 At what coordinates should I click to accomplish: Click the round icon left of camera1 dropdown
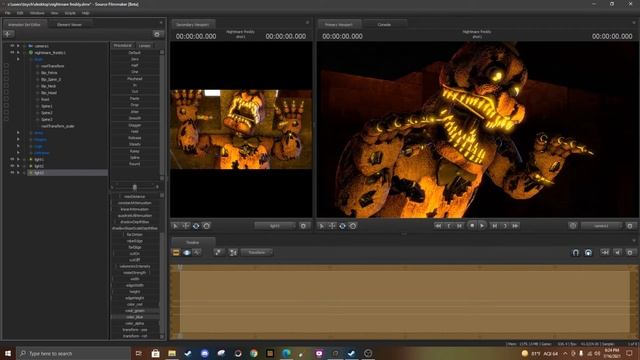(573, 226)
